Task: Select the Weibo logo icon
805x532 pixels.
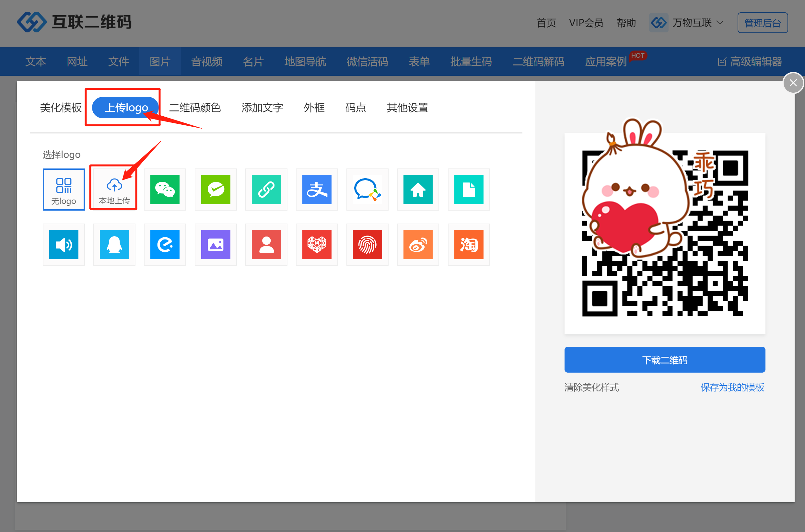Action: coord(418,245)
